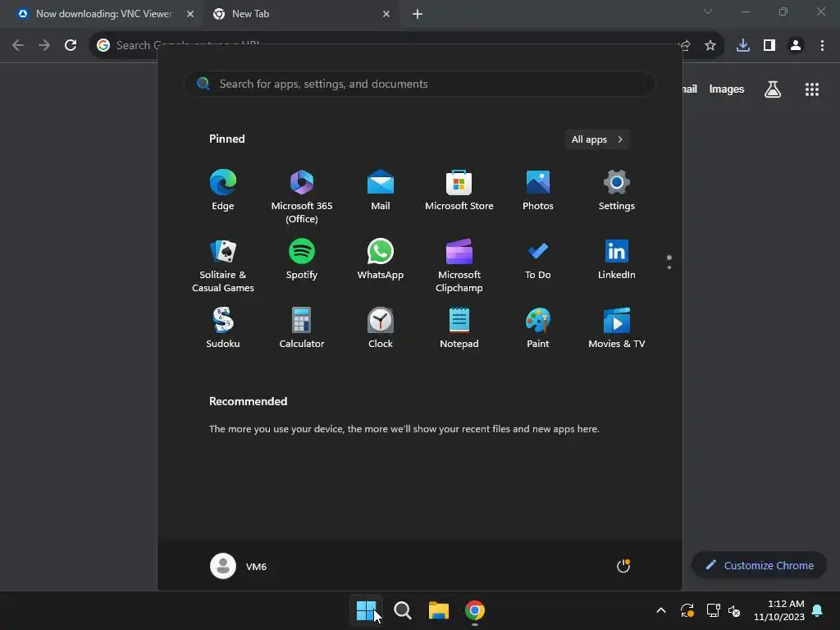Focus the Start menu search box

click(x=420, y=84)
